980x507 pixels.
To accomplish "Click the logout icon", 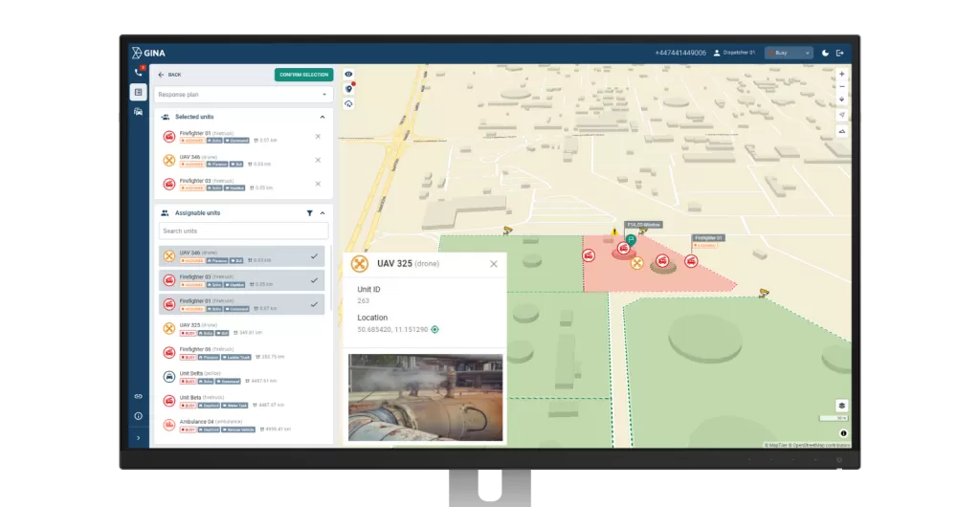I will (840, 53).
